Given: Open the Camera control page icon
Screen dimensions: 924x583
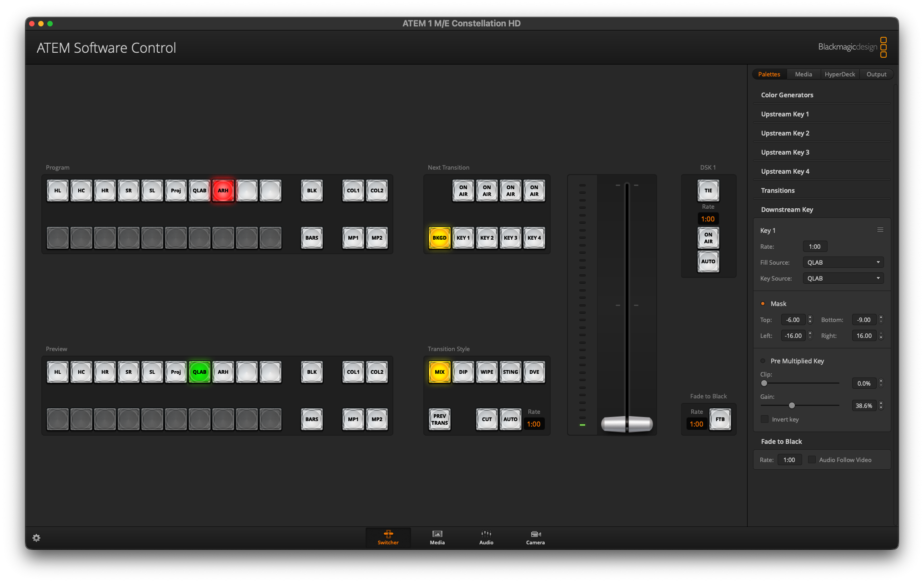Looking at the screenshot, I should point(535,538).
